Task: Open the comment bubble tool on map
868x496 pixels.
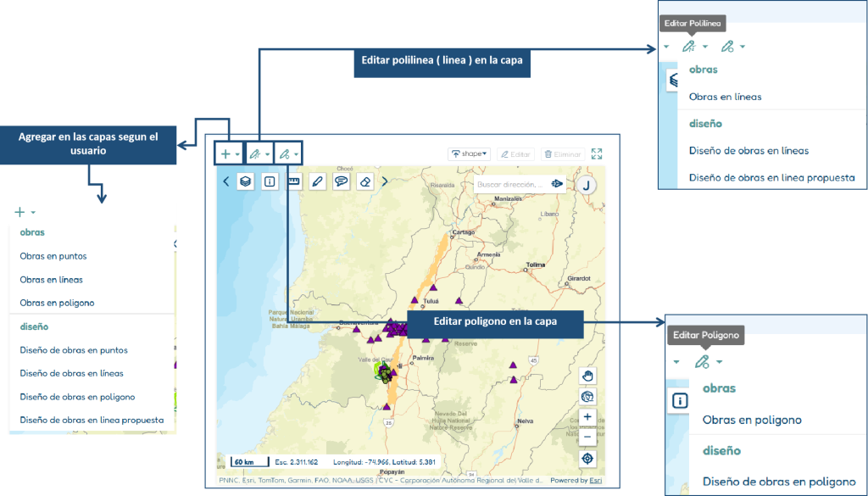Action: pos(341,181)
